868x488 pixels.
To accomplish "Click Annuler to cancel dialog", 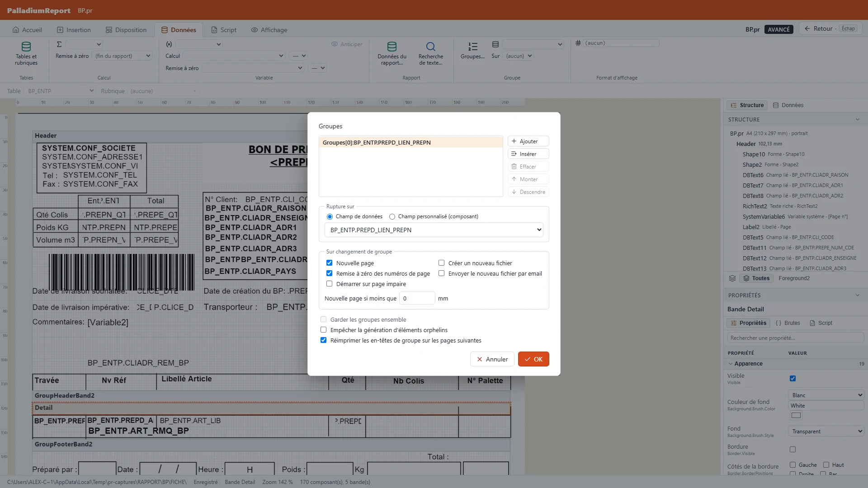I will point(492,359).
